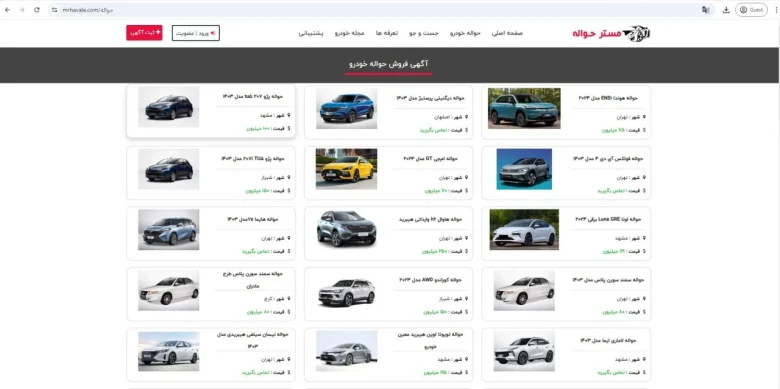Click the browser forward arrow

(x=22, y=10)
